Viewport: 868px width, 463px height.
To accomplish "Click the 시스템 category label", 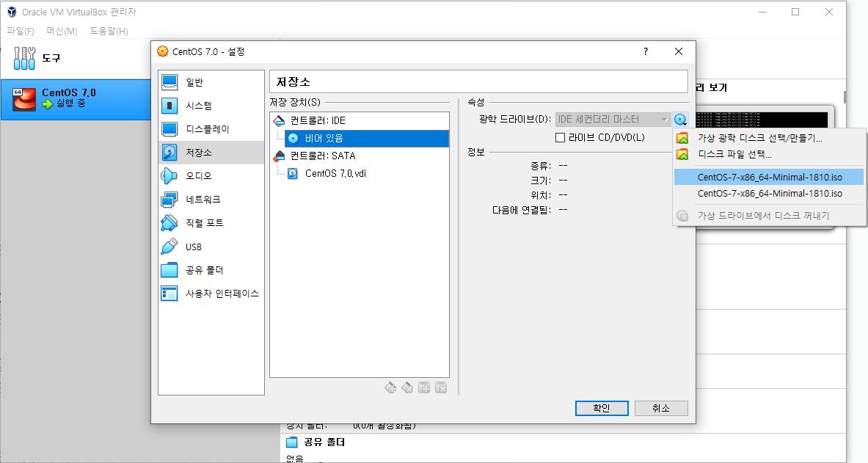I will click(199, 105).
